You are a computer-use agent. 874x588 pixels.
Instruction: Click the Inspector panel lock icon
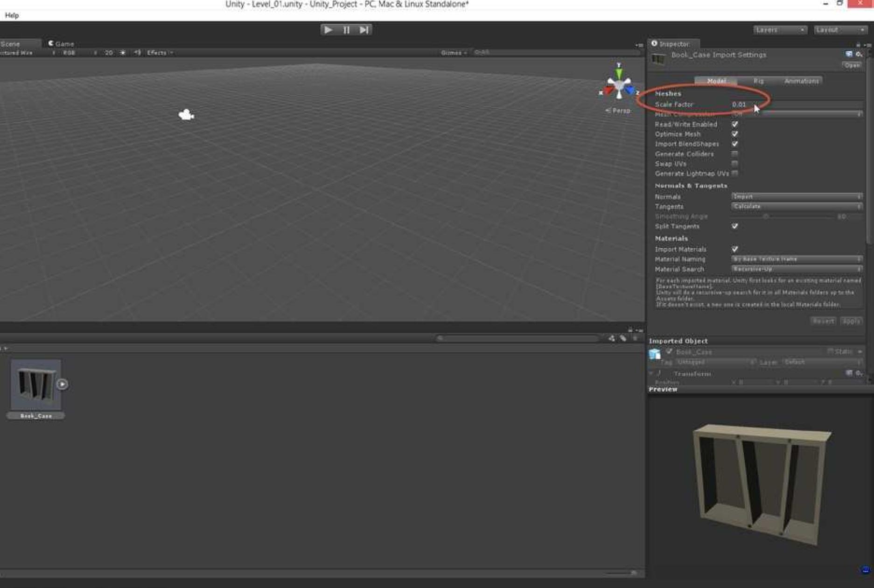tap(859, 43)
